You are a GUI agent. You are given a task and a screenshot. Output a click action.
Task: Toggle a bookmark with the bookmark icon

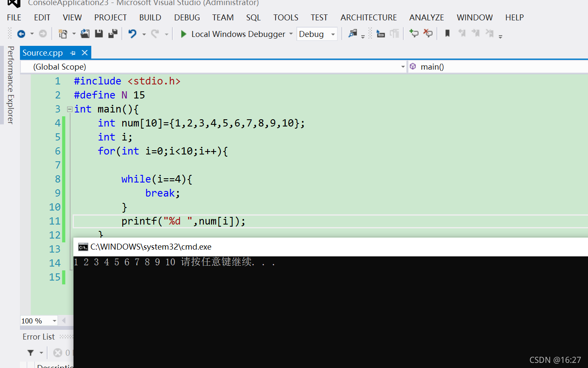[x=447, y=34]
